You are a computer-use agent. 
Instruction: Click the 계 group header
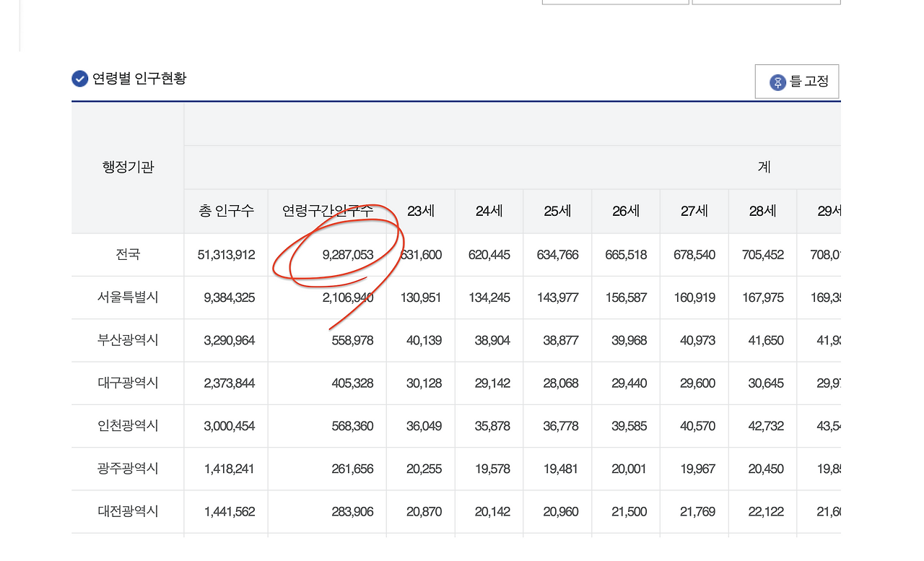pyautogui.click(x=764, y=168)
